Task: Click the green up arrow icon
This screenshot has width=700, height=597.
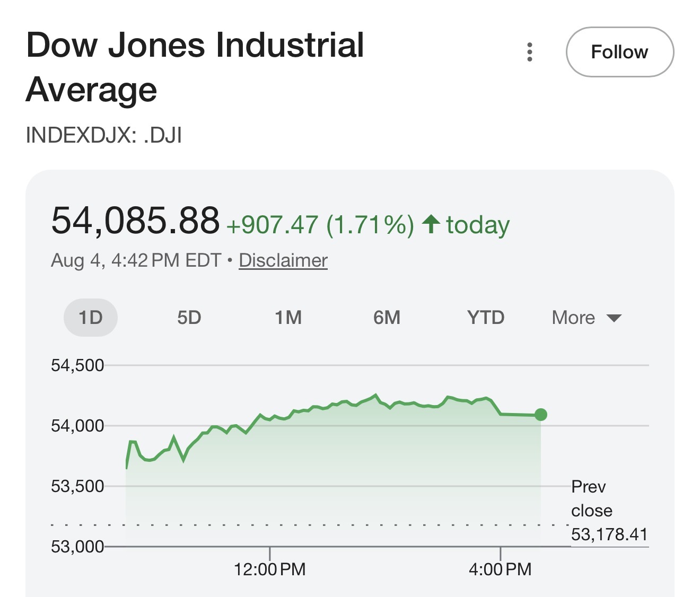Action: (431, 224)
